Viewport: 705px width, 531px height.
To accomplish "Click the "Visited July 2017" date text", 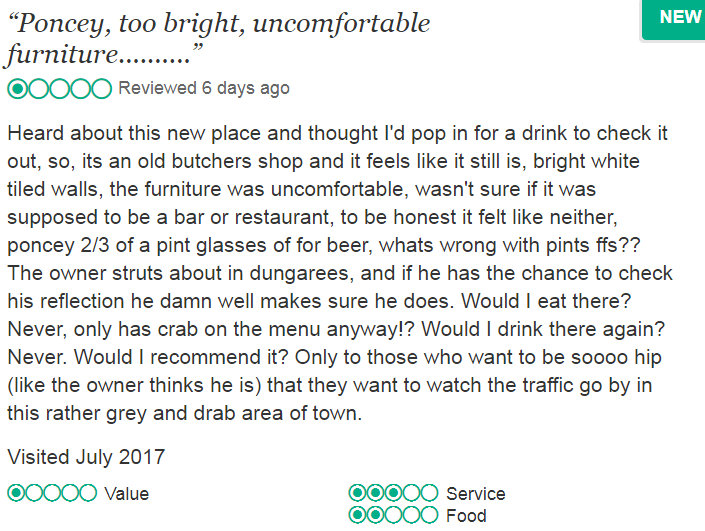I will tap(86, 457).
